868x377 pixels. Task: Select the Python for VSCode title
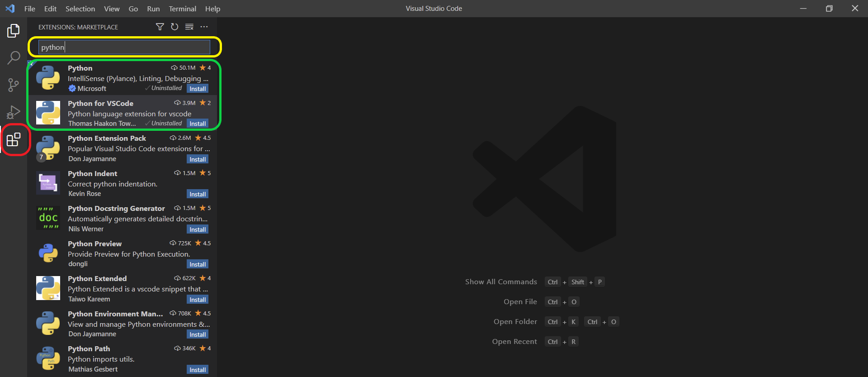coord(100,104)
